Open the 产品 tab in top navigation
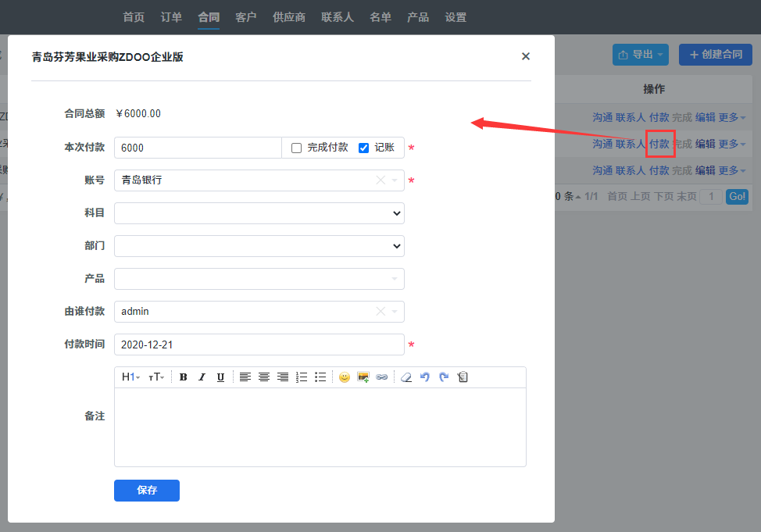The image size is (761, 532). 418,17
